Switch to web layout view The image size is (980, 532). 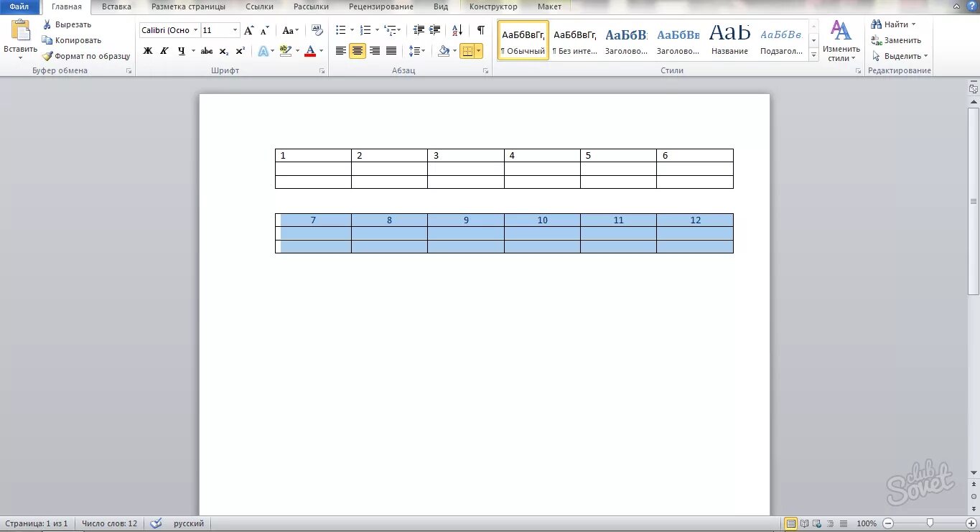(818, 524)
